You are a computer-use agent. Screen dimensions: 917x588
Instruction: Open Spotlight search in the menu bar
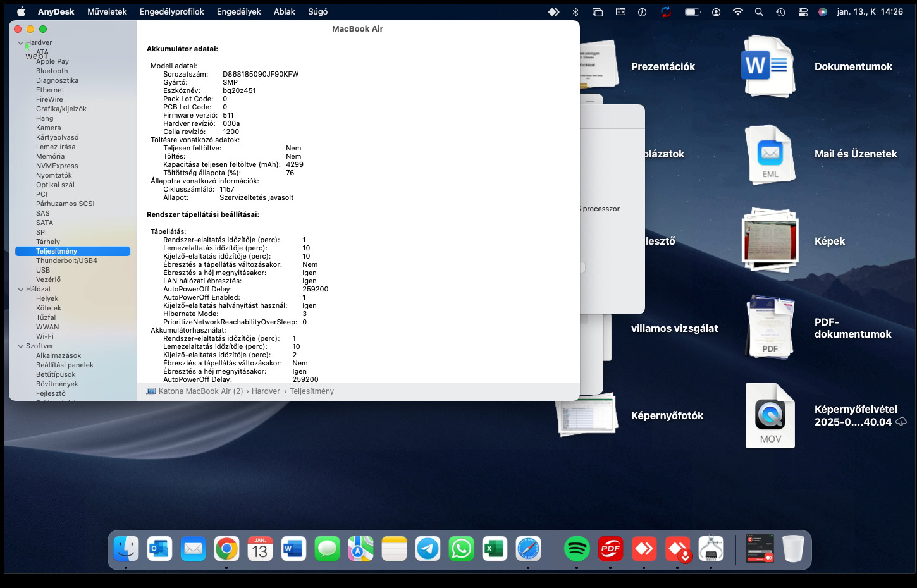[759, 12]
